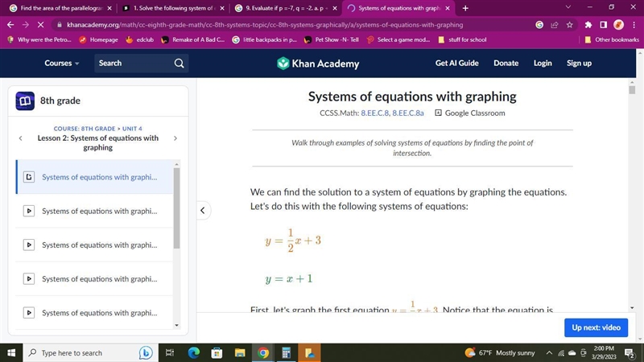Screen dimensions: 644x362
Task: Open the 'Homepage' bookmark
Action: 98,39
